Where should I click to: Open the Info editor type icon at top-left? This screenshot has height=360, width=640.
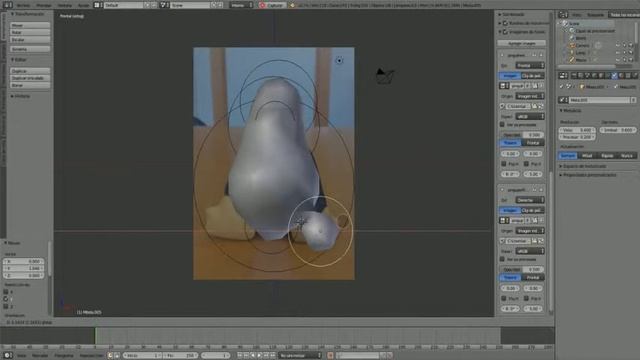[7, 5]
